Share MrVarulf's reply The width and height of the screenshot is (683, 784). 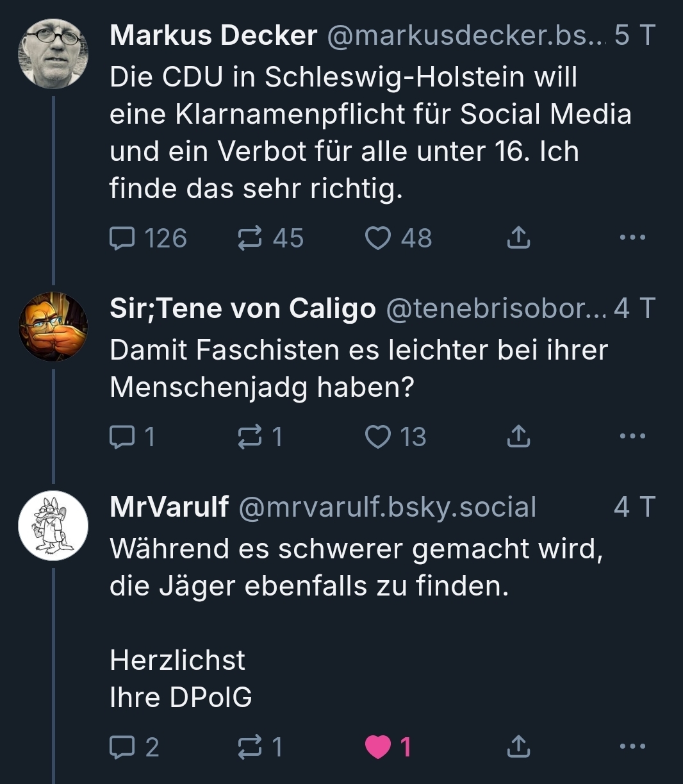coord(518,747)
